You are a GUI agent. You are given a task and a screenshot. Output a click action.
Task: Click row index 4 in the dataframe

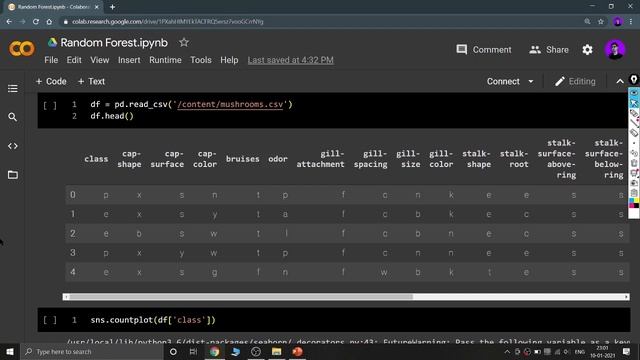(x=73, y=272)
